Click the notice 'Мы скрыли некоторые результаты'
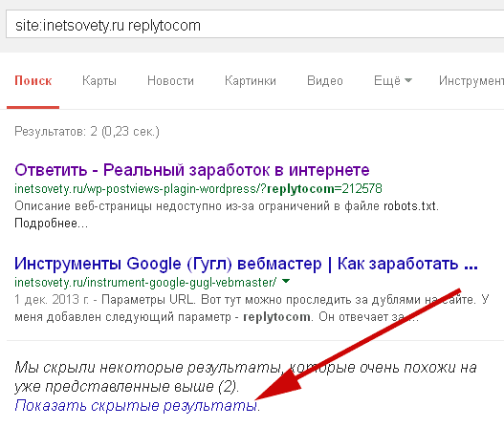 coord(245,376)
